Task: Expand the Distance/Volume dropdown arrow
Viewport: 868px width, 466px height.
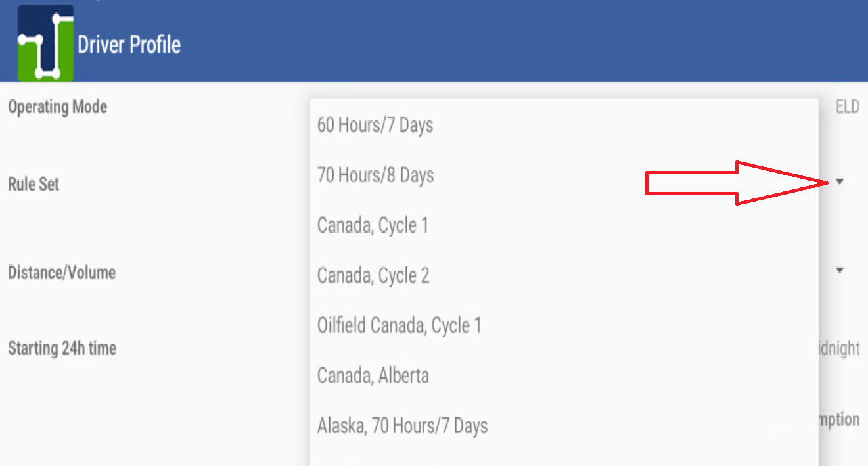Action: [840, 270]
